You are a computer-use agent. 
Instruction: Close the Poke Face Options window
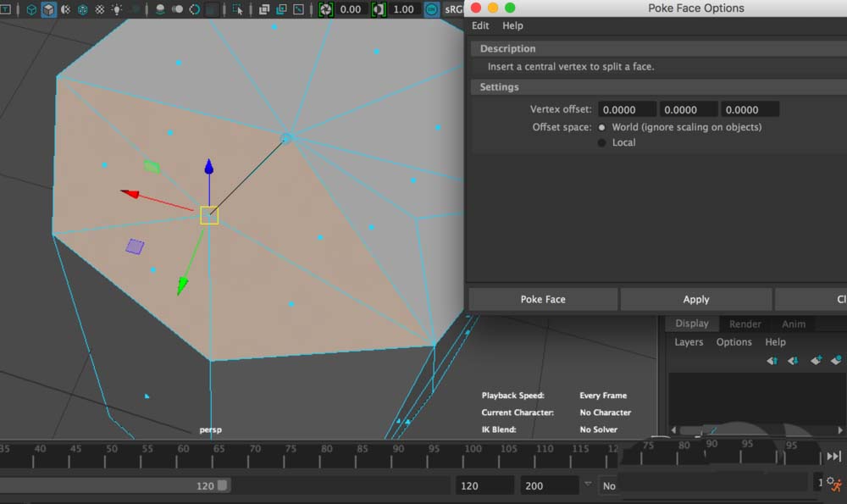coord(476,8)
